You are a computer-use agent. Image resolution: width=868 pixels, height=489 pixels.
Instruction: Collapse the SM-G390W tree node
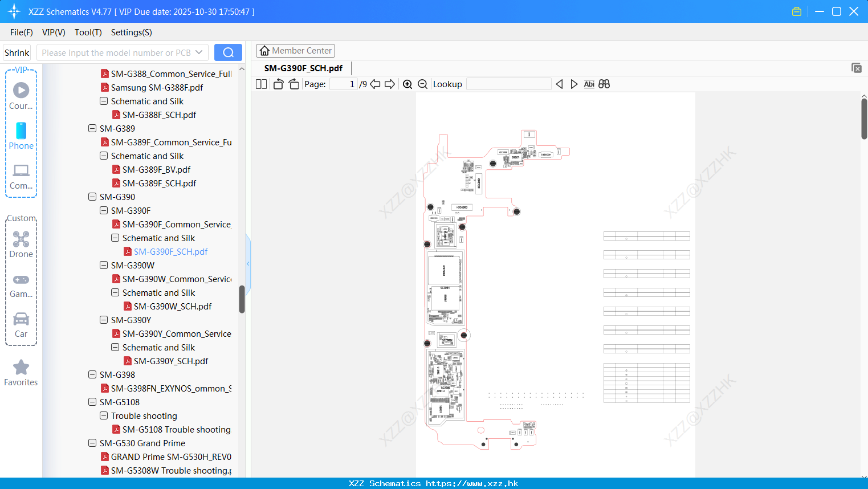tap(104, 265)
